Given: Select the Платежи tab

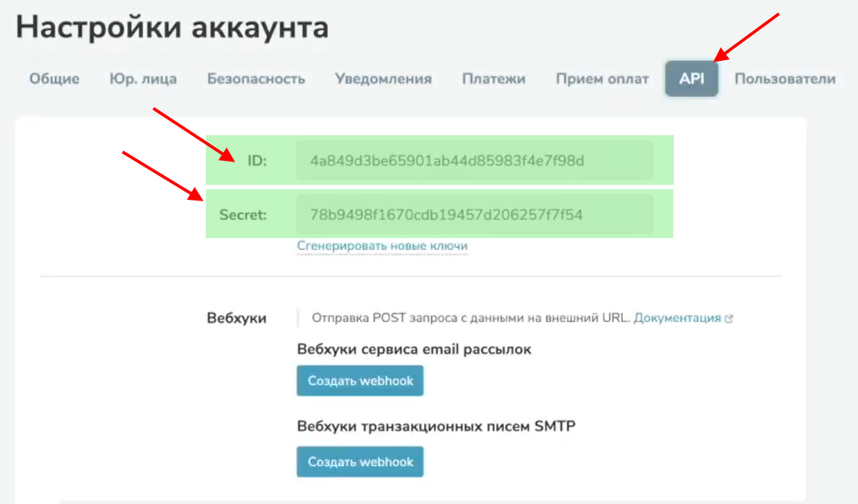Looking at the screenshot, I should point(494,79).
